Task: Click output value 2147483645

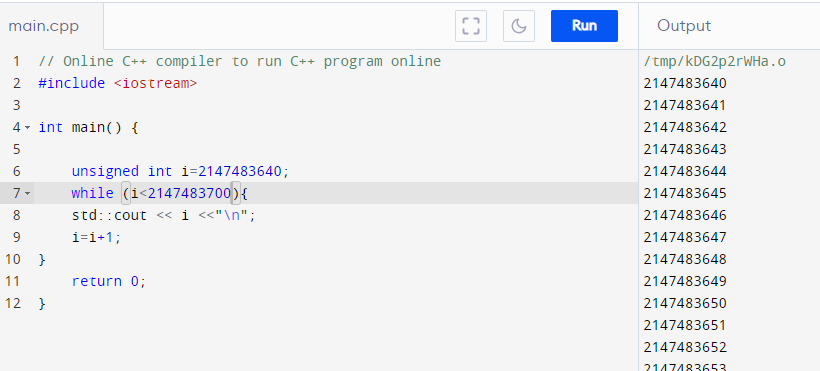Action: (685, 193)
